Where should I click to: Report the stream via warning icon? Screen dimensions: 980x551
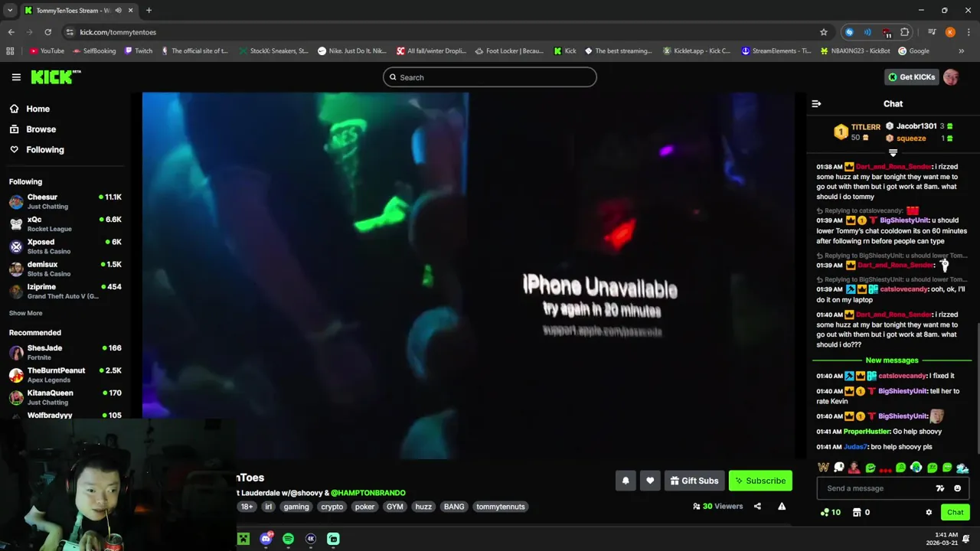(x=782, y=506)
